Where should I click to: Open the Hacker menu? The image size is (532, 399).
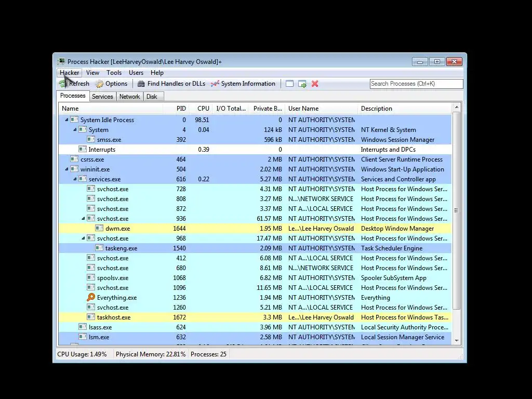69,73
